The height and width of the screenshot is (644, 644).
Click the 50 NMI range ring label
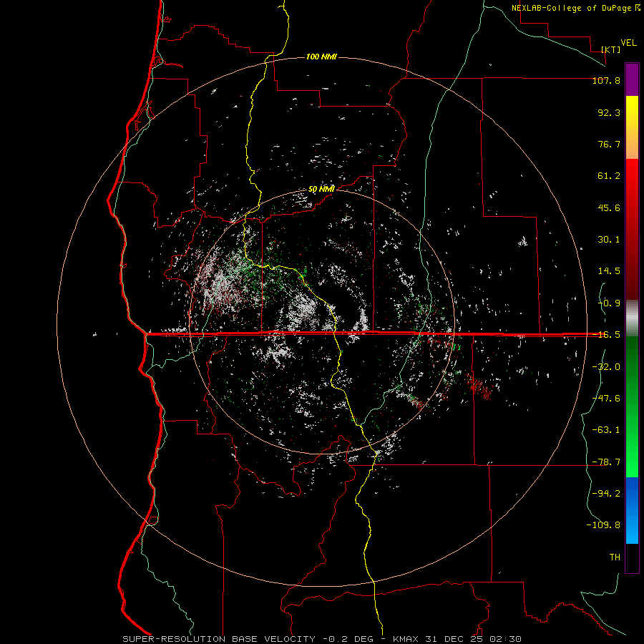(321, 189)
